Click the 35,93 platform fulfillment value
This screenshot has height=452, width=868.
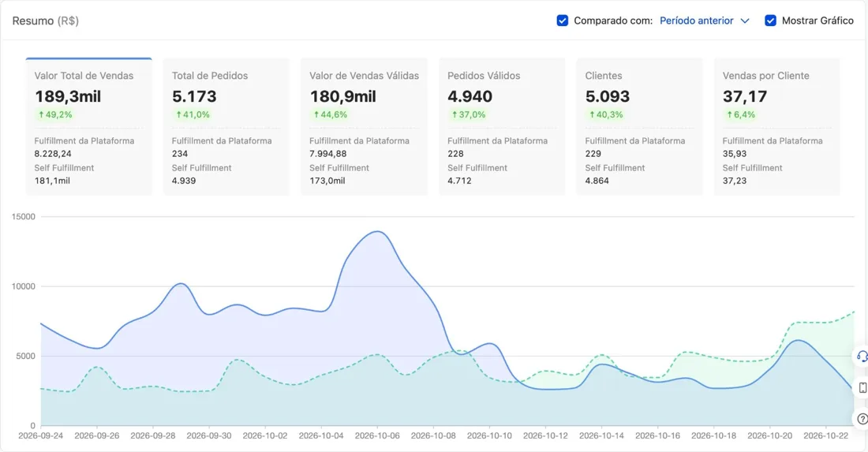pos(734,154)
